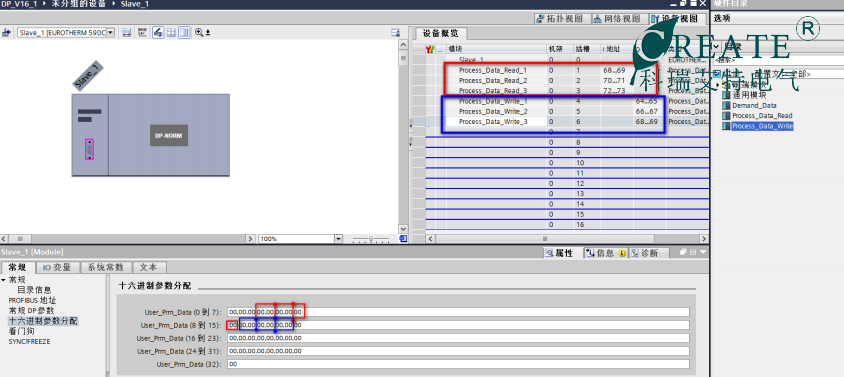844x377 pixels.
Task: Select Process_Data_Read in hardware catalog
Action: pos(762,116)
